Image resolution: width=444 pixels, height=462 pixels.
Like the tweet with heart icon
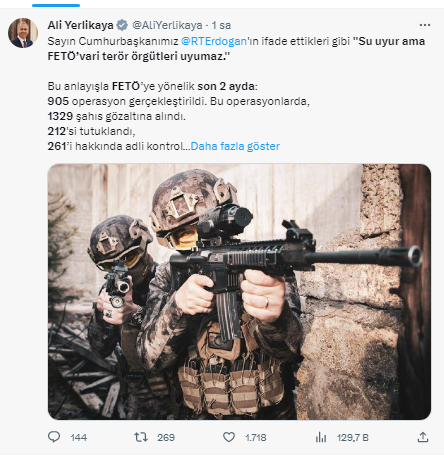click(229, 437)
